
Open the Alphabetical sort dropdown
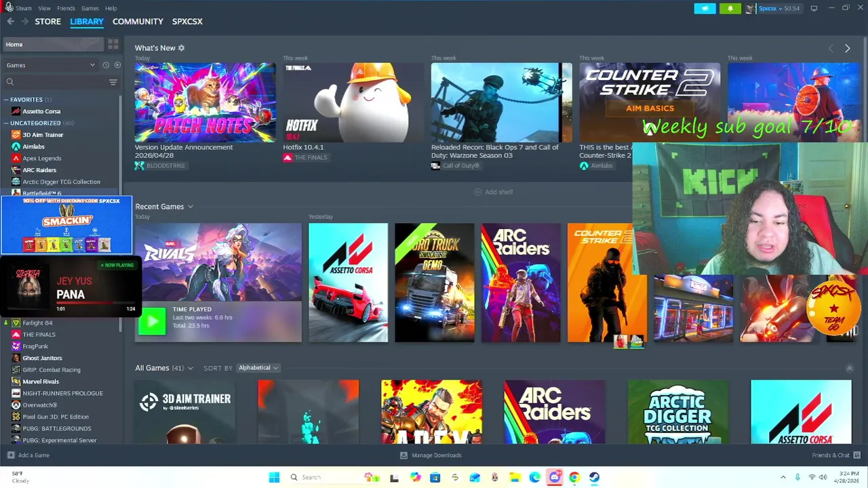pyautogui.click(x=258, y=368)
